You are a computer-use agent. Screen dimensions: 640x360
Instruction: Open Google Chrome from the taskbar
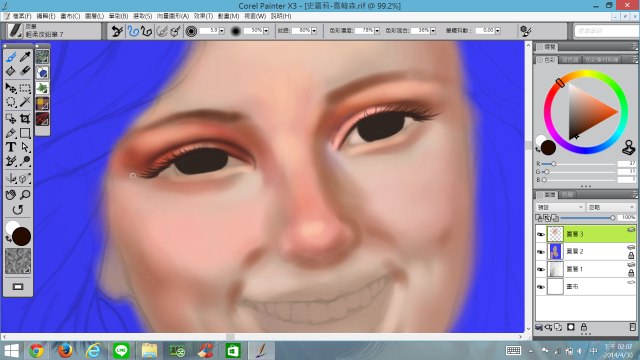tap(36, 351)
